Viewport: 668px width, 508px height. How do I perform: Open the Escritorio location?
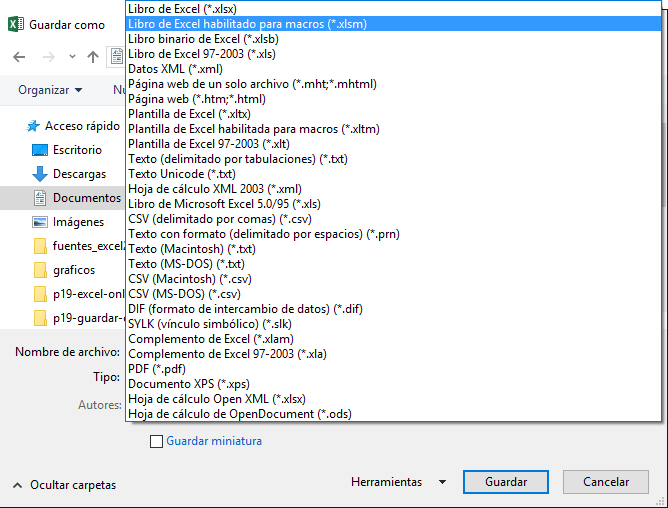[x=77, y=150]
